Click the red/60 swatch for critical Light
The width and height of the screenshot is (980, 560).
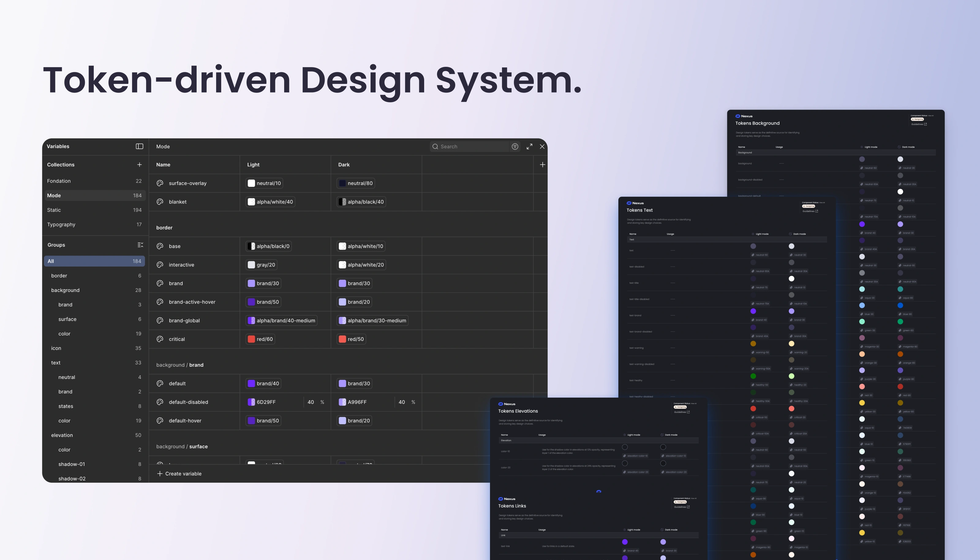(x=251, y=339)
